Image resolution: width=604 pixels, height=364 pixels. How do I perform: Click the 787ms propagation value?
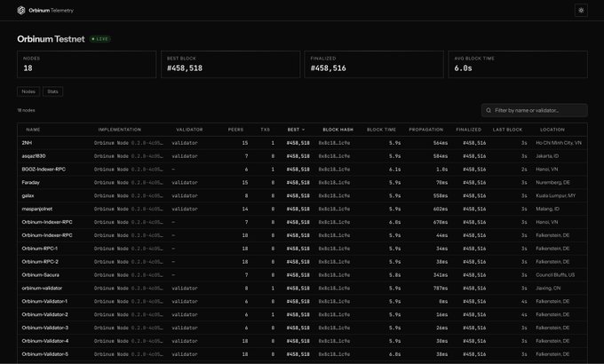tap(441, 289)
